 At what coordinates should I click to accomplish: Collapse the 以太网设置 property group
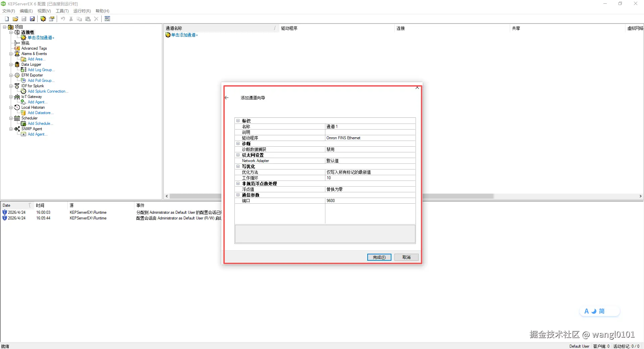pyautogui.click(x=238, y=155)
